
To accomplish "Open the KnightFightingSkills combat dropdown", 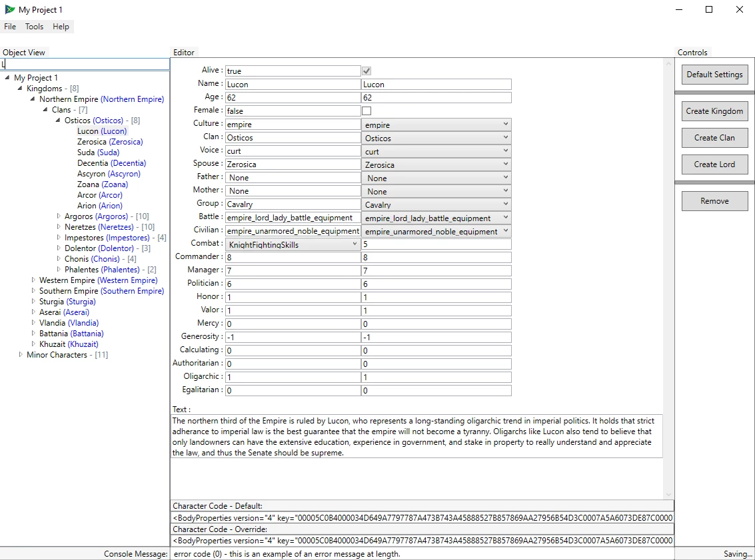I will [x=293, y=244].
